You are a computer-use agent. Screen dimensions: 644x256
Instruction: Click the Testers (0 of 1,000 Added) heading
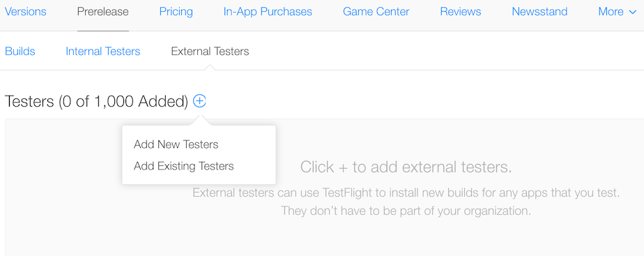click(96, 102)
